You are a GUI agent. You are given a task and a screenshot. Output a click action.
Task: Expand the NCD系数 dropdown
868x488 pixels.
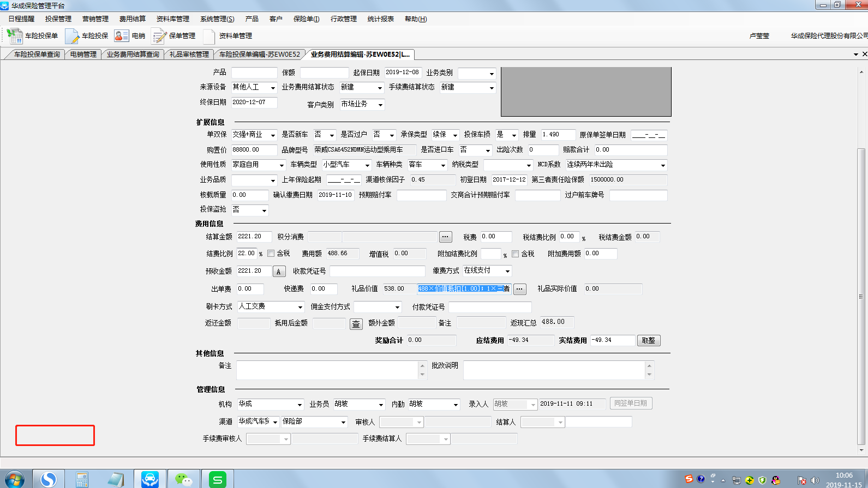click(663, 165)
